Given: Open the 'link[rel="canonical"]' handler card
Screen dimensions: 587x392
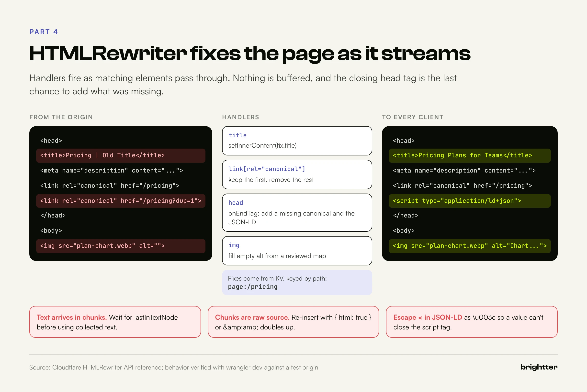Looking at the screenshot, I should pyautogui.click(x=297, y=174).
